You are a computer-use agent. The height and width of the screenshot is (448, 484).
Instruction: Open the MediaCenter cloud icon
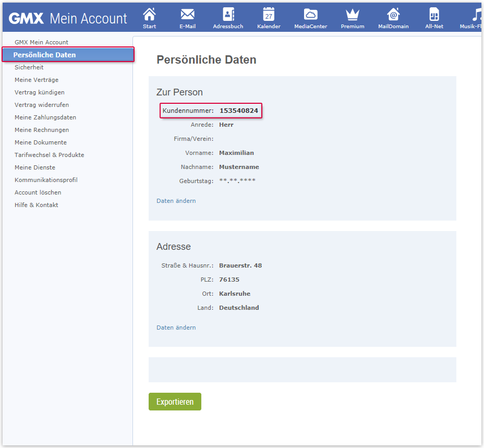click(310, 15)
